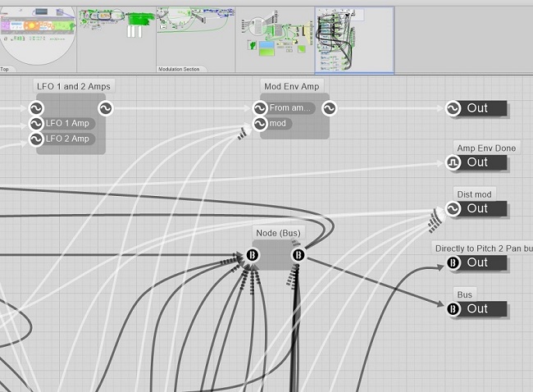Image resolution: width=533 pixels, height=392 pixels.
Task: Select the Out connector fed by Mod Env Amp
Action: (453, 108)
